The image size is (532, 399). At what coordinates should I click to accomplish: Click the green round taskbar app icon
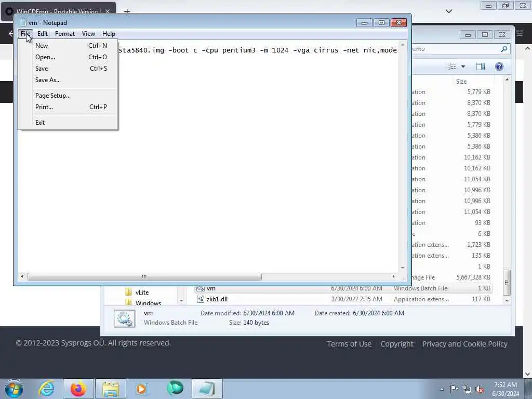[175, 388]
